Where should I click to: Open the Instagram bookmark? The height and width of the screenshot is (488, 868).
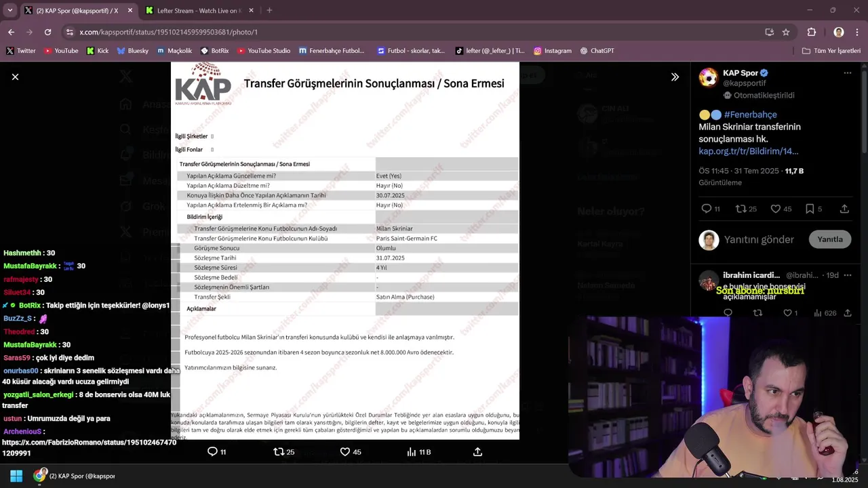(553, 51)
